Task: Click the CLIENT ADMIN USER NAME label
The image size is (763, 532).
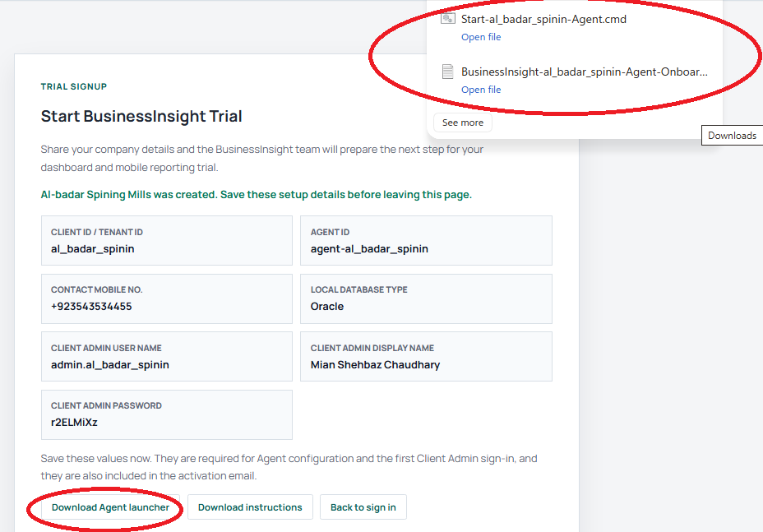Action: tap(106, 348)
